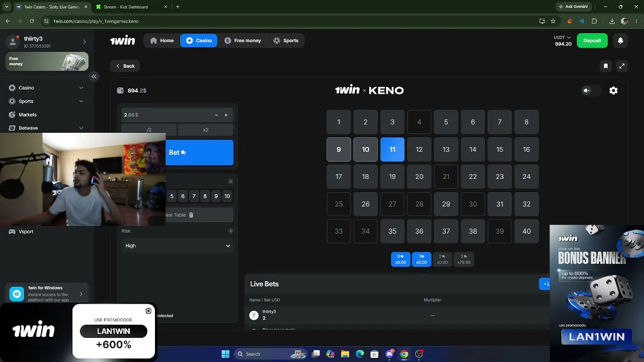The height and width of the screenshot is (362, 644).
Task: Select Keno number 8
Action: click(526, 122)
